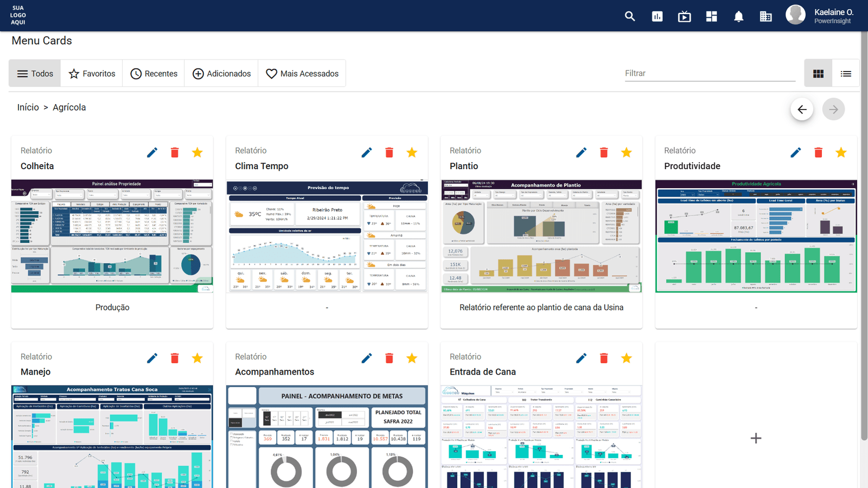Go to Início in the breadcrumb
868x488 pixels.
(28, 107)
